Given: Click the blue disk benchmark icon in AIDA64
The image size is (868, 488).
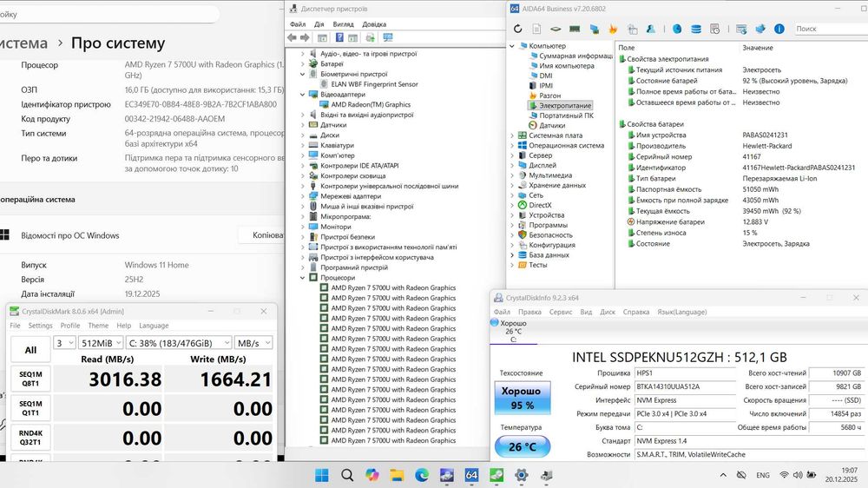Looking at the screenshot, I should pos(677,29).
